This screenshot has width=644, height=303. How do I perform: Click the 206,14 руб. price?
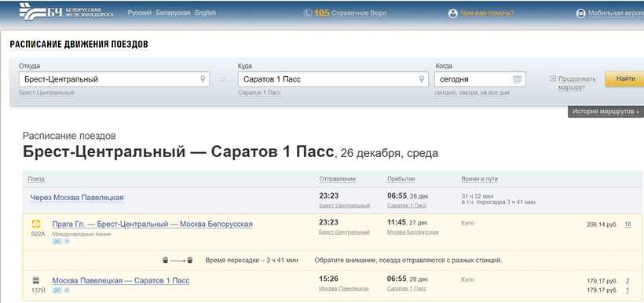tap(602, 225)
